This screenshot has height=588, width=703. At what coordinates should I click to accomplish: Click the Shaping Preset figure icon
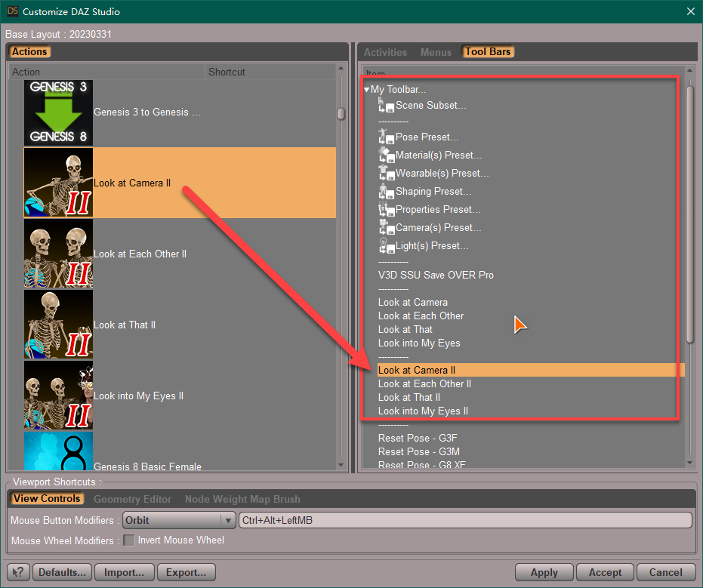click(x=386, y=192)
